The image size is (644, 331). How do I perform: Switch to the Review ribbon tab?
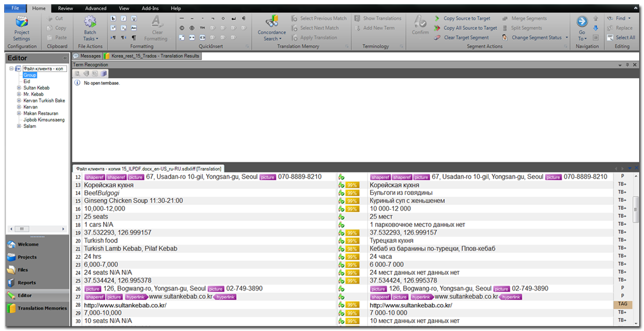[65, 9]
